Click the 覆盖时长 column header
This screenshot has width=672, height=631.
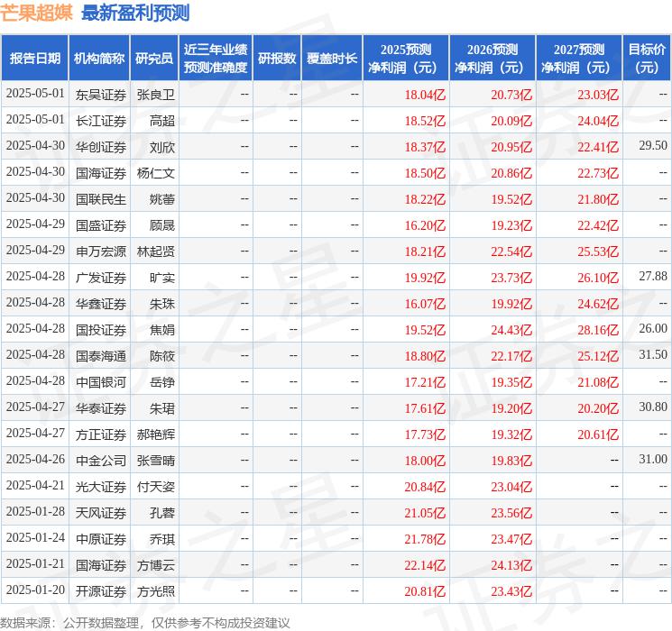[x=332, y=59]
